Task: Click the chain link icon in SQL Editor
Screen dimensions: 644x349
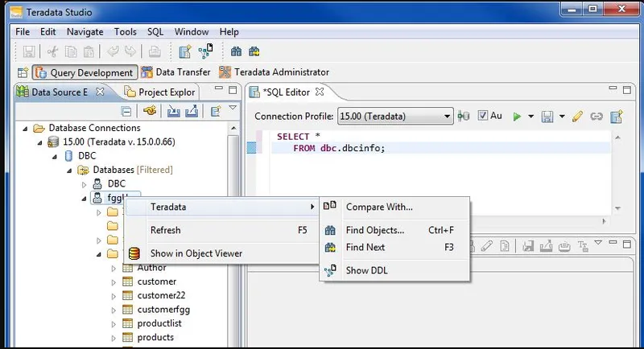Action: (597, 117)
